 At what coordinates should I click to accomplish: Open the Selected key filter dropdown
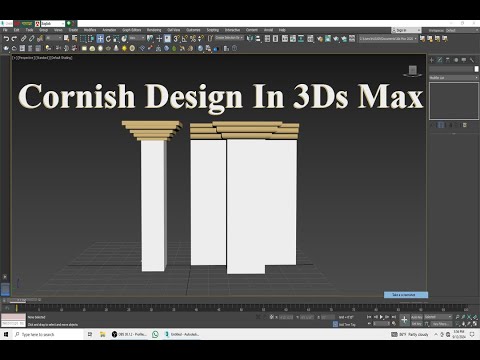pos(438,317)
